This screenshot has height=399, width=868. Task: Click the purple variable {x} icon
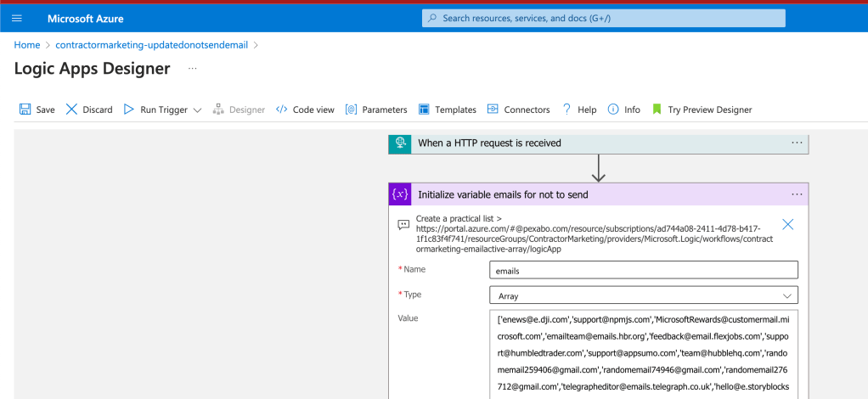pos(400,194)
